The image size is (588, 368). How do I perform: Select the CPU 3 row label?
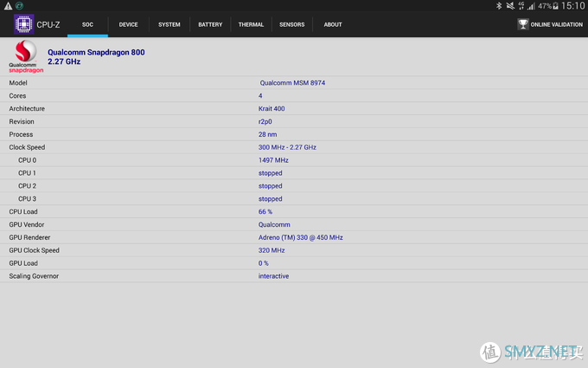pyautogui.click(x=28, y=198)
